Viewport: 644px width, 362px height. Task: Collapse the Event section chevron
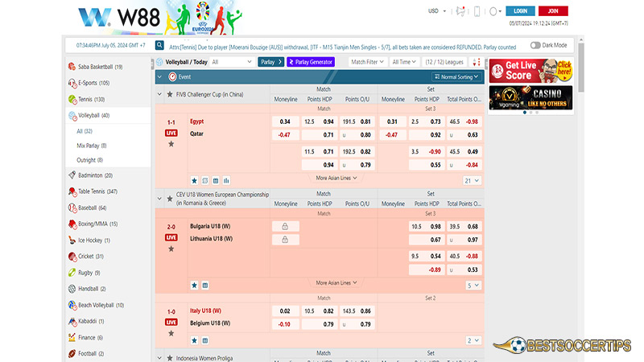159,76
